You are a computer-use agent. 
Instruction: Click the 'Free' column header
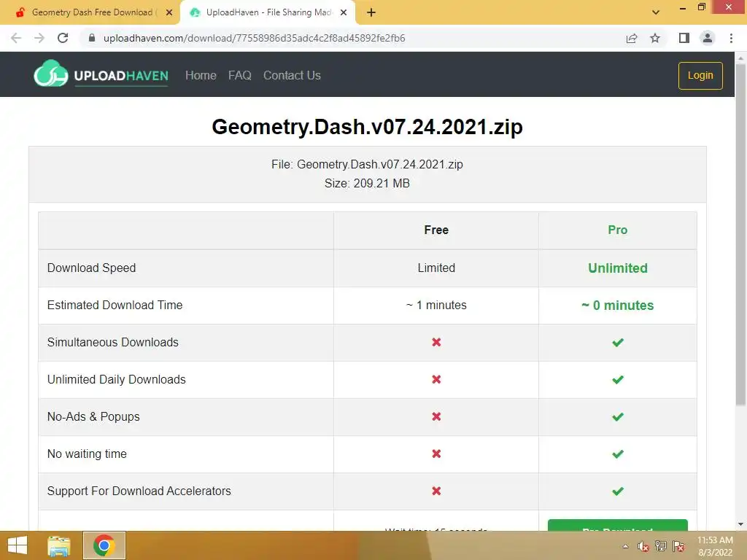(436, 230)
